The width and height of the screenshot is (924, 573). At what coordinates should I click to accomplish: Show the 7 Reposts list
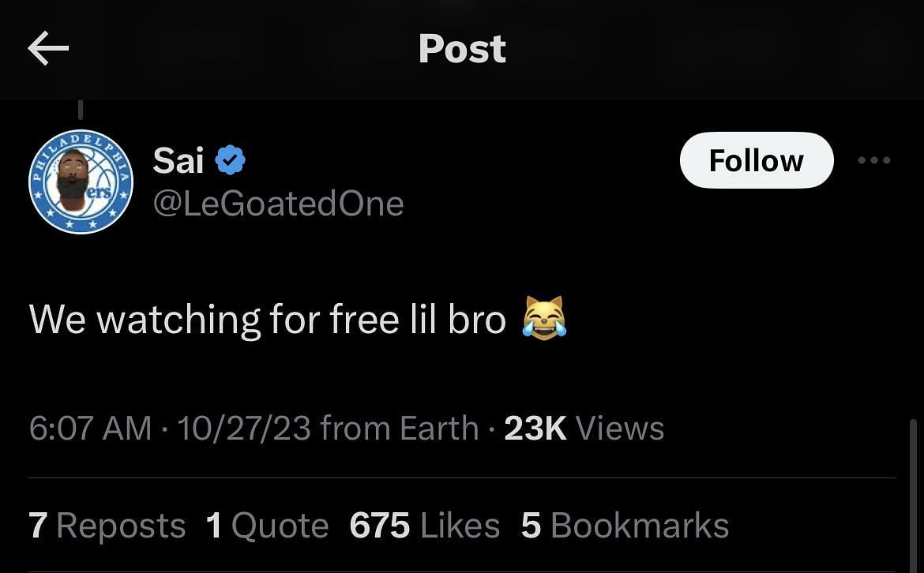pos(107,526)
